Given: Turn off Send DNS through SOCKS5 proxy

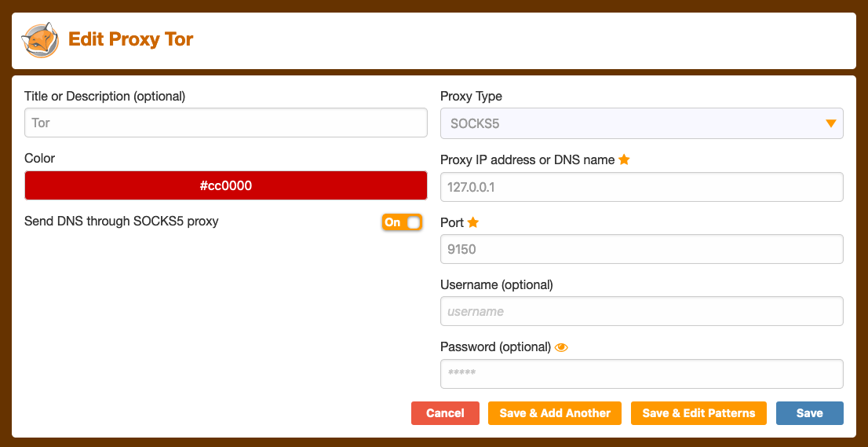Looking at the screenshot, I should coord(403,222).
